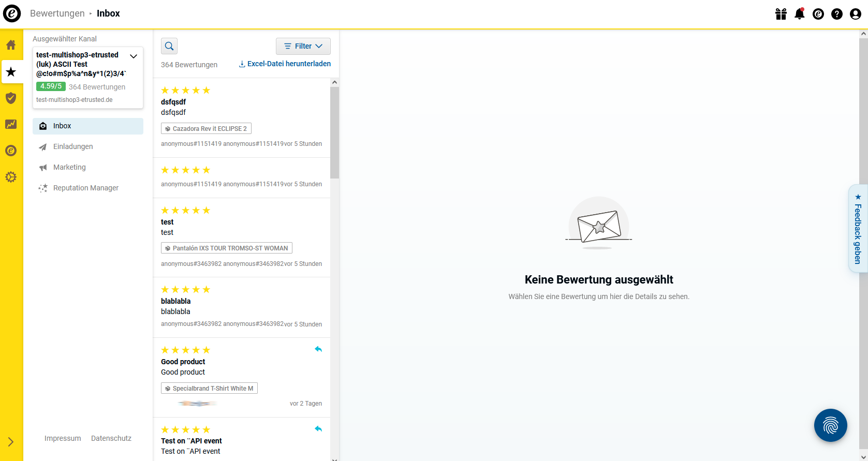Select Inbox in the navigation menu
The width and height of the screenshot is (868, 461).
pyautogui.click(x=88, y=126)
